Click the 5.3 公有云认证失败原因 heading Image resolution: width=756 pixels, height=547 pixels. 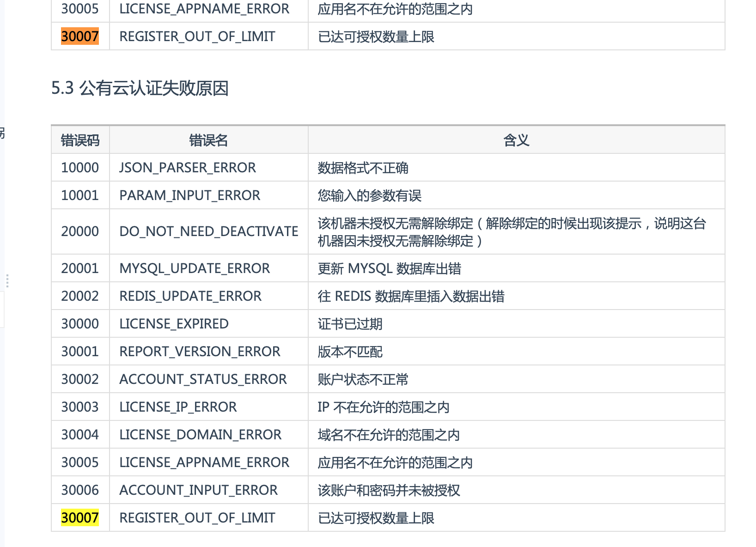click(x=140, y=88)
